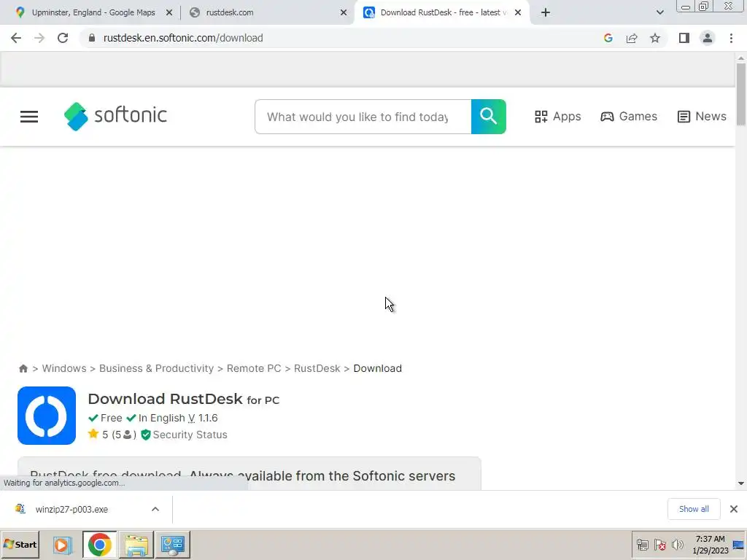747x560 pixels.
Task: Click the RustDesk app icon
Action: 47,416
